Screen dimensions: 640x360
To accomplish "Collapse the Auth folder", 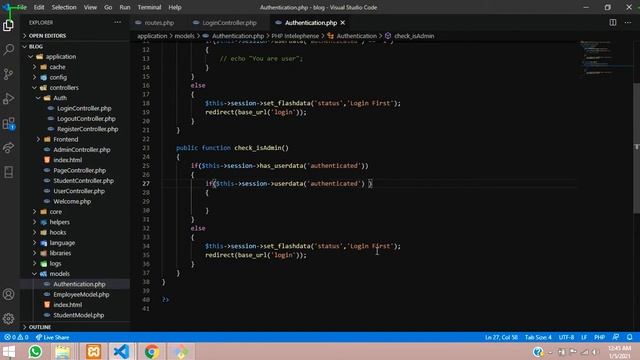I will click(60, 98).
